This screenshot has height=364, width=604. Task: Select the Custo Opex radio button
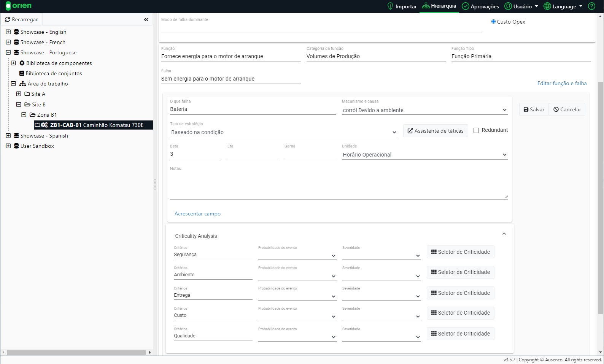pos(493,22)
